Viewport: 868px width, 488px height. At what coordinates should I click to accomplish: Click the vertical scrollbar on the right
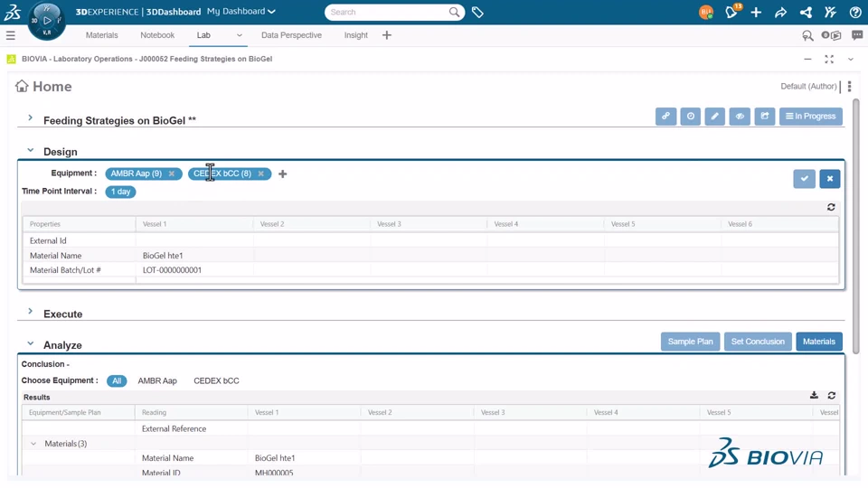tap(856, 226)
